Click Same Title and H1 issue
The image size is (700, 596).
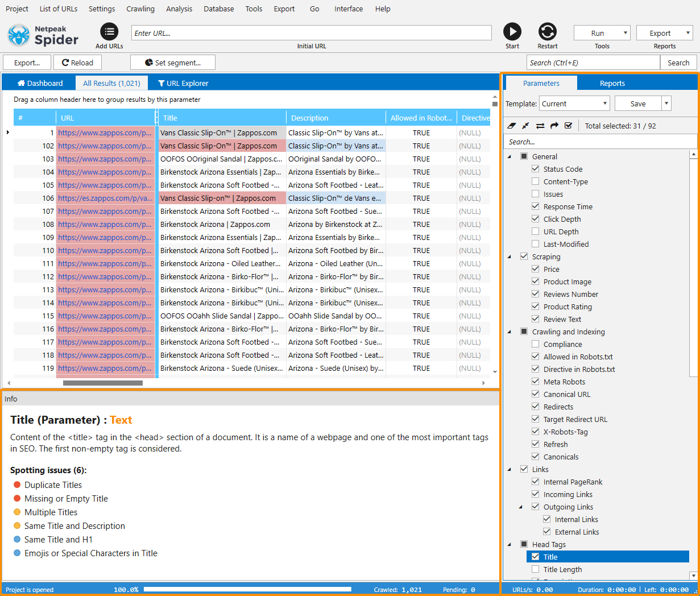pos(58,540)
